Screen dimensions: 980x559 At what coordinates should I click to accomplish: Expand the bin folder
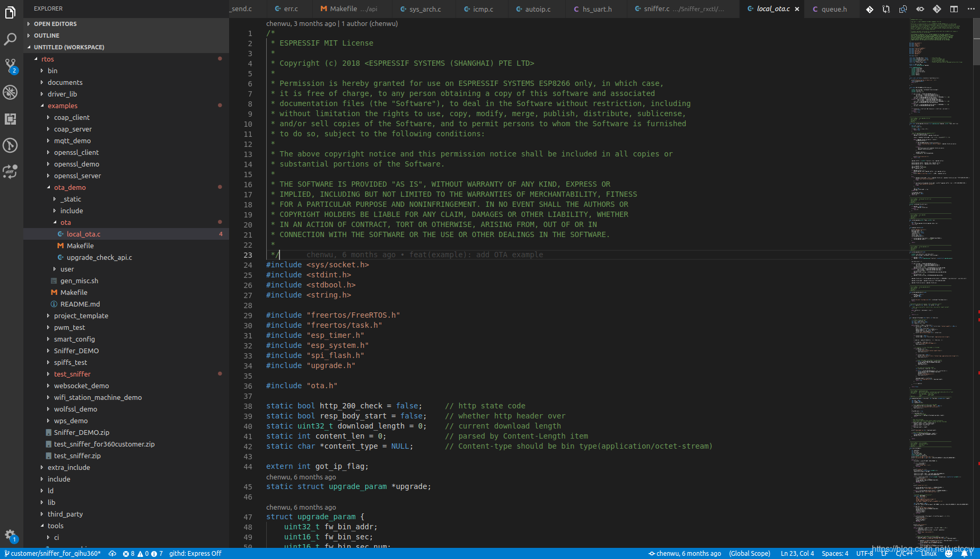pyautogui.click(x=126, y=71)
